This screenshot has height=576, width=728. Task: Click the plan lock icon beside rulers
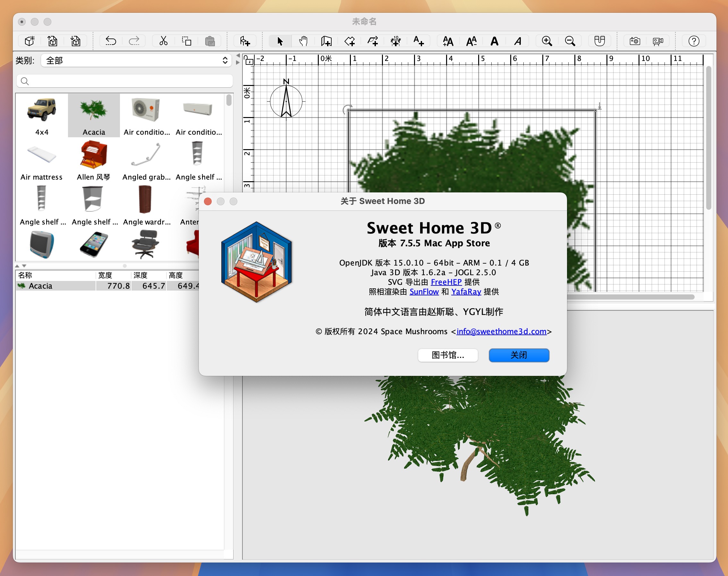click(x=249, y=60)
